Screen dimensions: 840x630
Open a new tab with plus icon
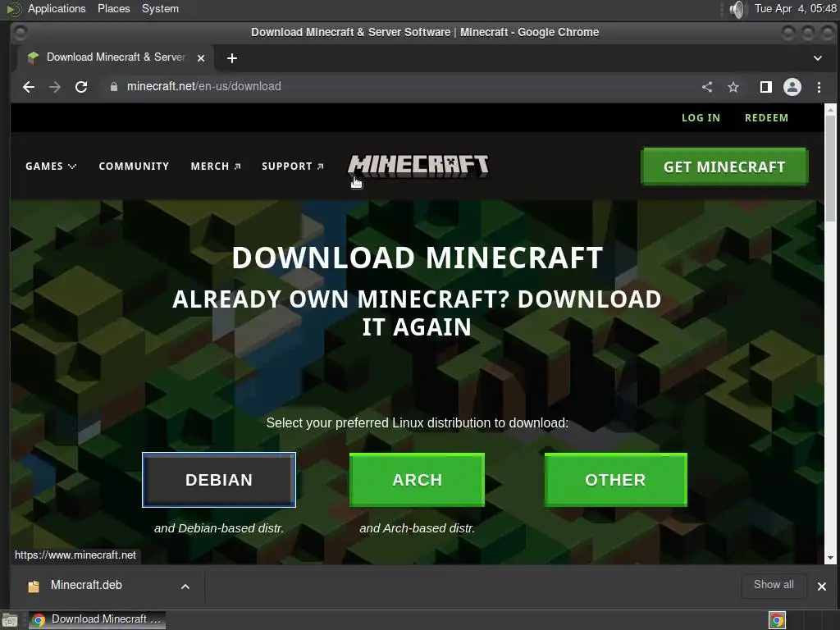(x=232, y=58)
